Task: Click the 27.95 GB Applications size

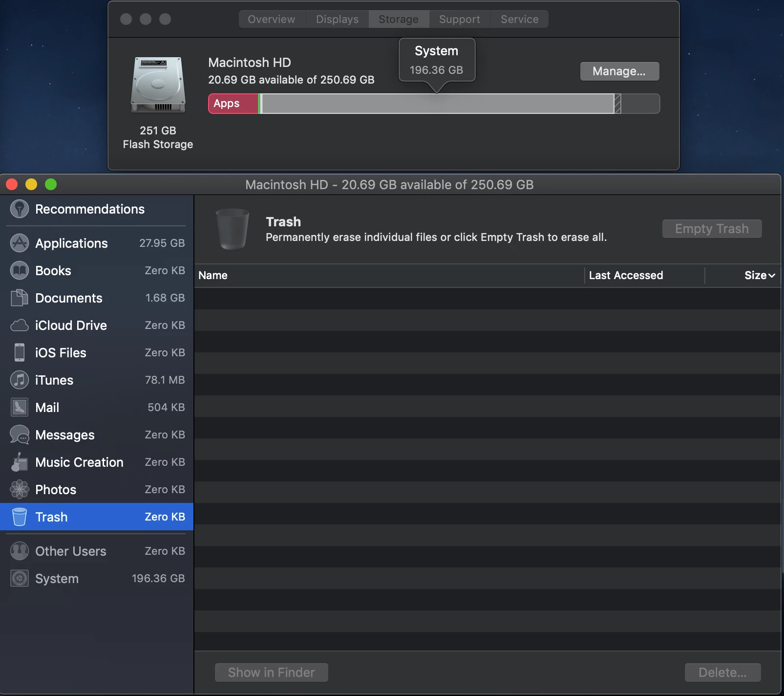Action: (x=162, y=243)
